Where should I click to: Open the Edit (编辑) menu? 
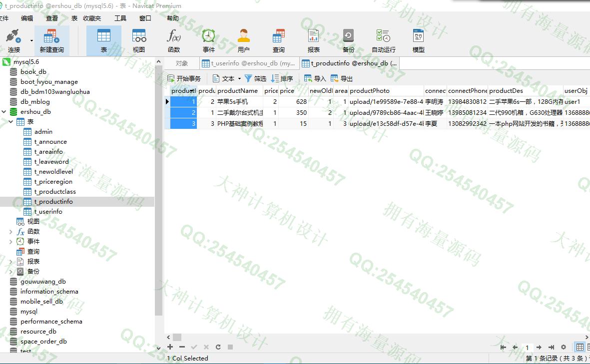pos(27,18)
